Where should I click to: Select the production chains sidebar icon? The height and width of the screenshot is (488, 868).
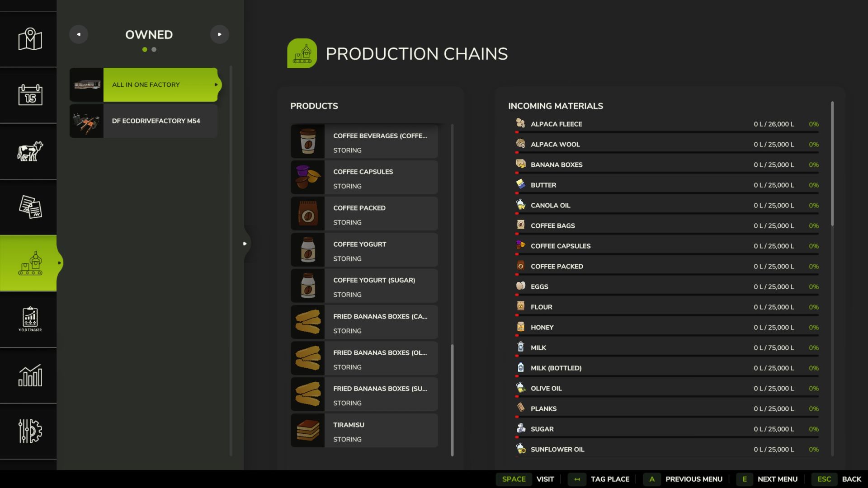tap(30, 263)
